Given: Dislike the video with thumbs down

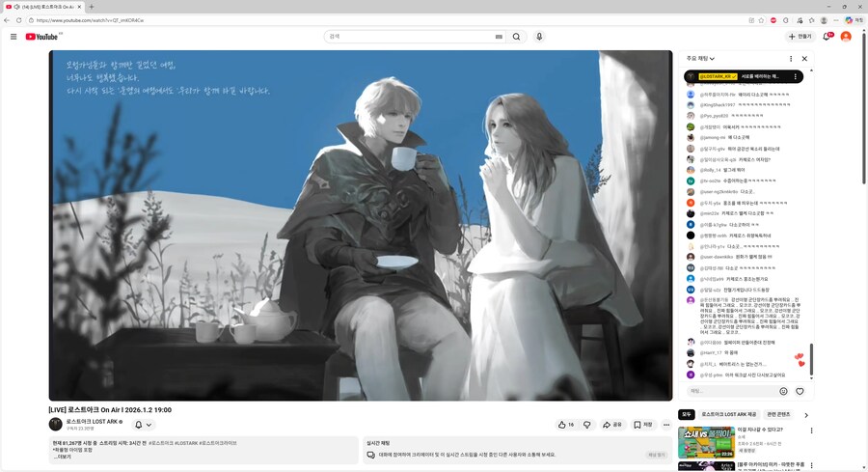Looking at the screenshot, I should 586,425.
